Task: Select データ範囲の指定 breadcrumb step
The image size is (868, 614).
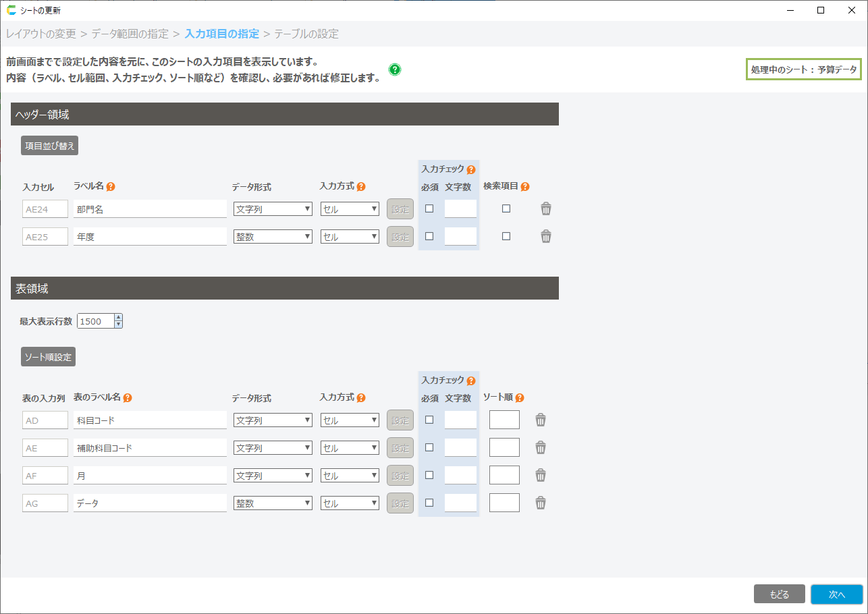Action: (x=130, y=34)
